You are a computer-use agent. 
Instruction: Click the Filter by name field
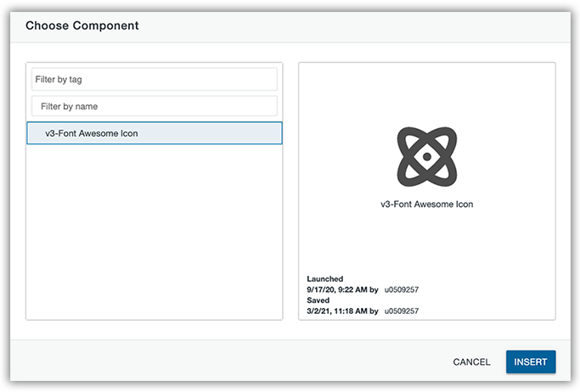(x=155, y=106)
